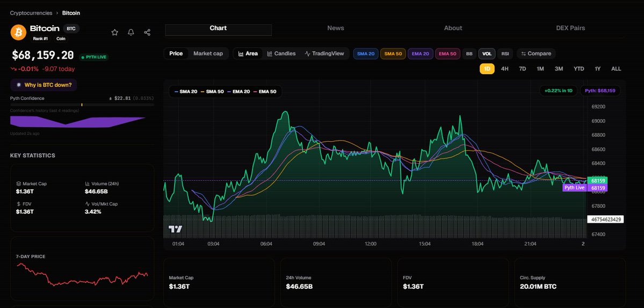The height and width of the screenshot is (308, 644).
Task: Click the +0.22% in 1D badge
Action: pyautogui.click(x=558, y=91)
